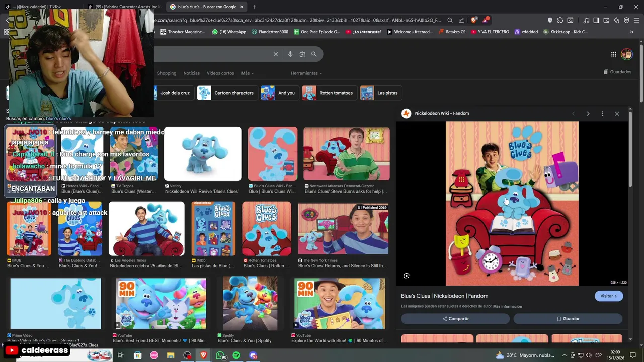Image resolution: width=644 pixels, height=362 pixels.
Task: Show next image in preview panel
Action: coord(588,114)
